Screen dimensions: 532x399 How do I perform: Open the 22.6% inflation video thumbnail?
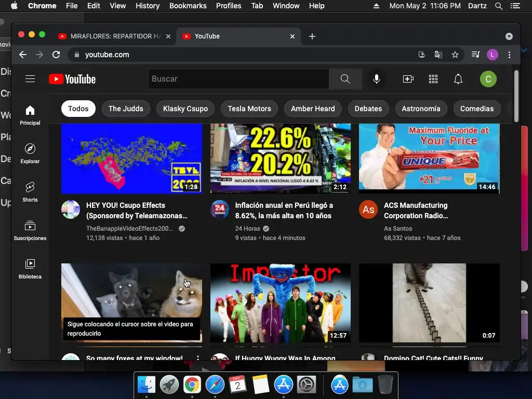[x=281, y=158]
